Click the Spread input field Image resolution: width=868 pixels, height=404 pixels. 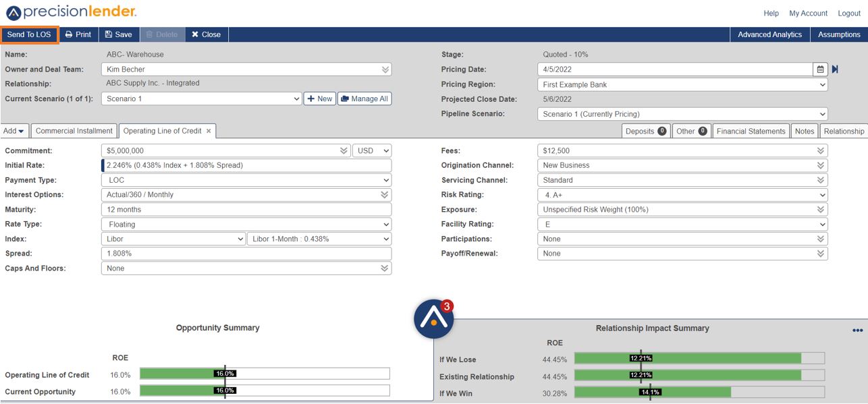tap(246, 254)
